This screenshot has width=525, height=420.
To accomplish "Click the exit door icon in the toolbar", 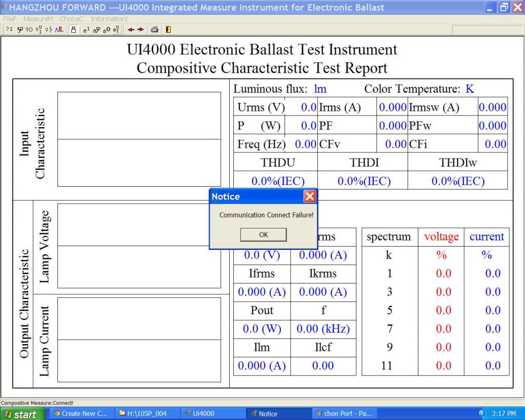I will (x=168, y=30).
